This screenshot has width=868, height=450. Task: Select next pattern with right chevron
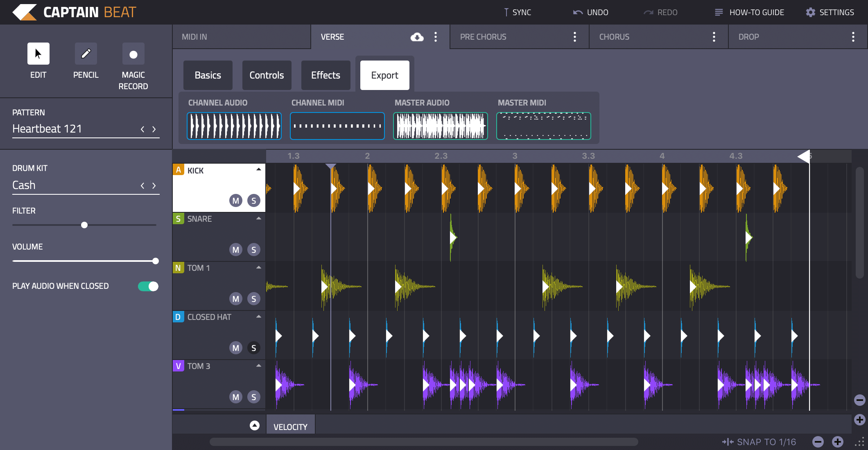coord(154,129)
